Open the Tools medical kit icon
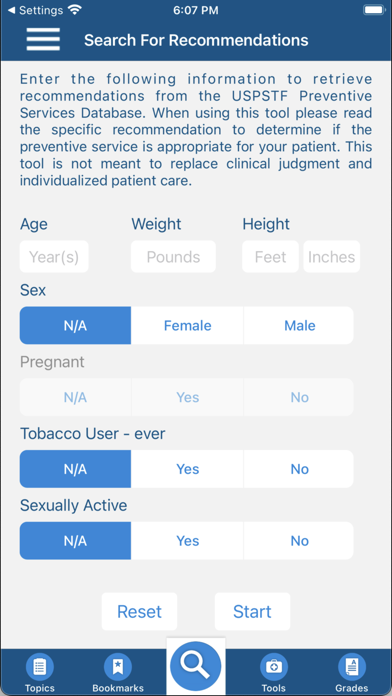392x696 pixels. (273, 666)
